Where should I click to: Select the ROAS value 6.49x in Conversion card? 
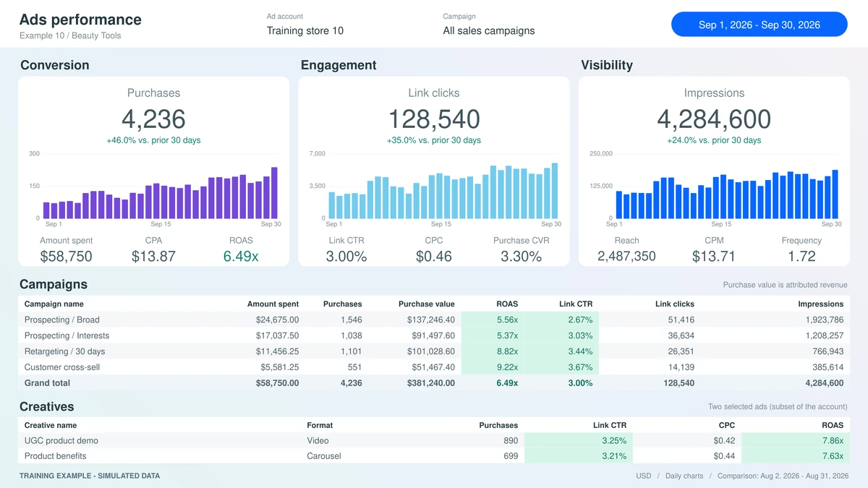click(241, 256)
